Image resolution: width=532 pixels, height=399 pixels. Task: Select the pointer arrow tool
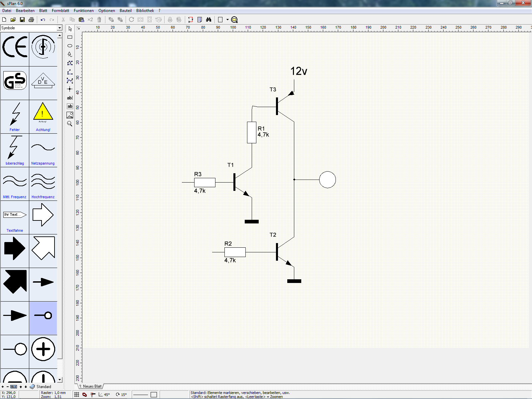(x=70, y=29)
